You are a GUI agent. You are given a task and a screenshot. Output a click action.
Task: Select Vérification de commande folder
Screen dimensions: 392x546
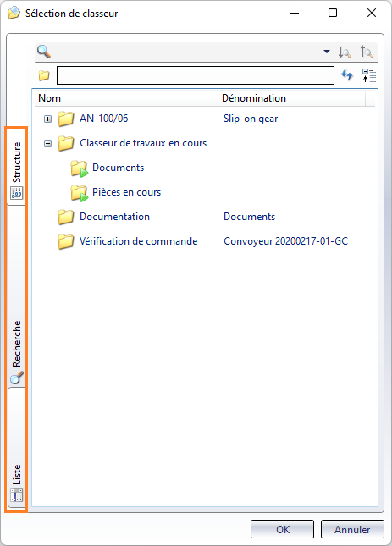138,241
